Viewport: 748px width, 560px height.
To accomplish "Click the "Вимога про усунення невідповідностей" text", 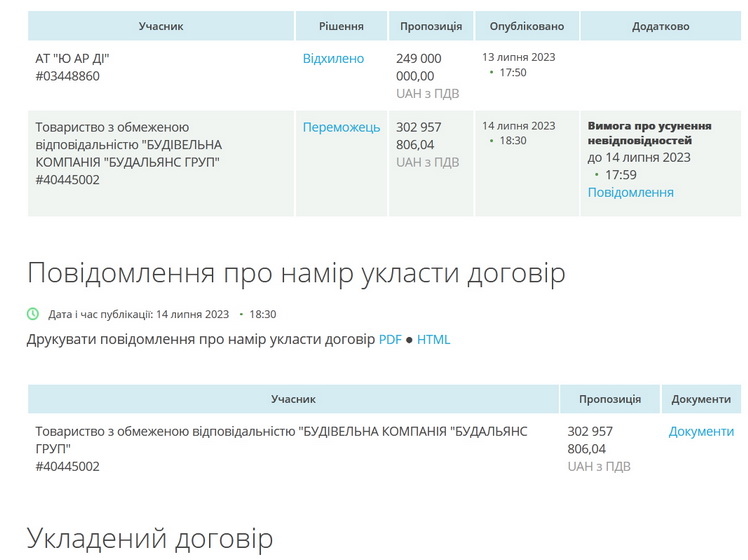I will coord(649,133).
